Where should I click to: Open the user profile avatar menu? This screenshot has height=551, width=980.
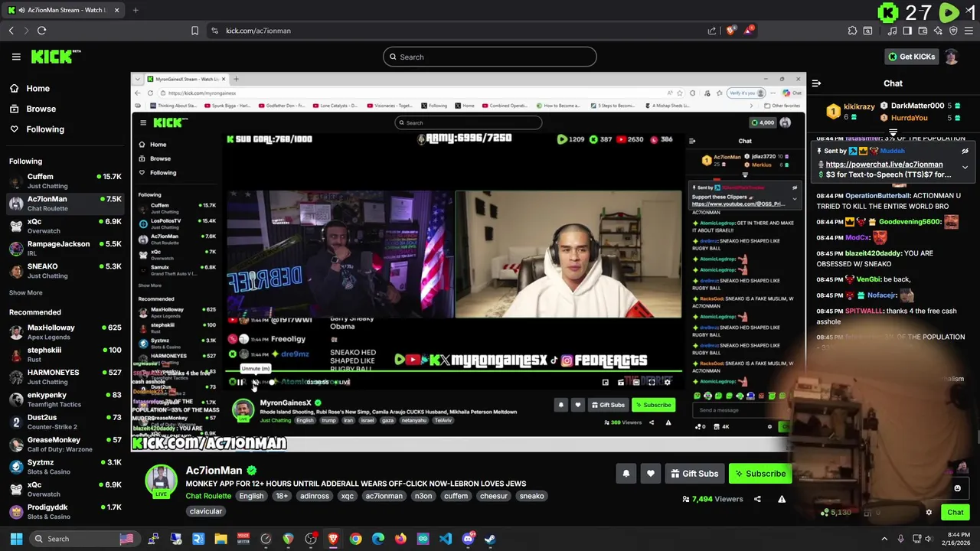(x=951, y=57)
